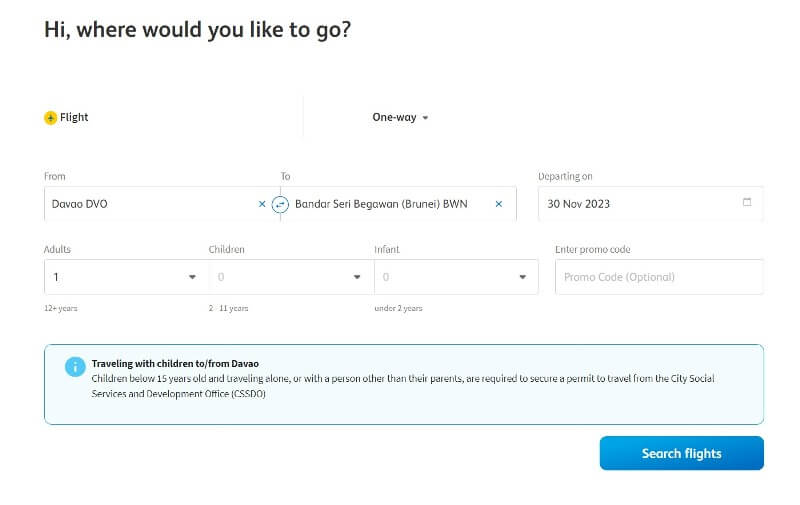Click the Traveling with children notice heading
The width and height of the screenshot is (800, 505).
tap(175, 364)
